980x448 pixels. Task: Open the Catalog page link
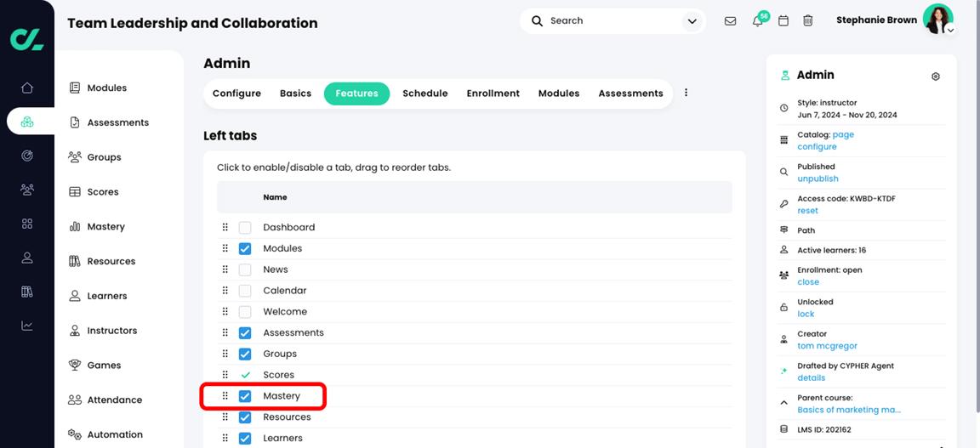[843, 134]
